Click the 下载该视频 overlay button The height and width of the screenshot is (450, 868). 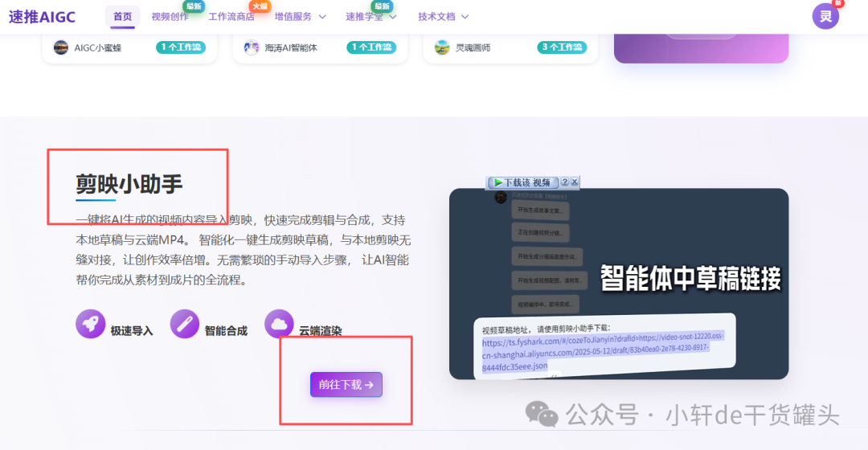(522, 182)
